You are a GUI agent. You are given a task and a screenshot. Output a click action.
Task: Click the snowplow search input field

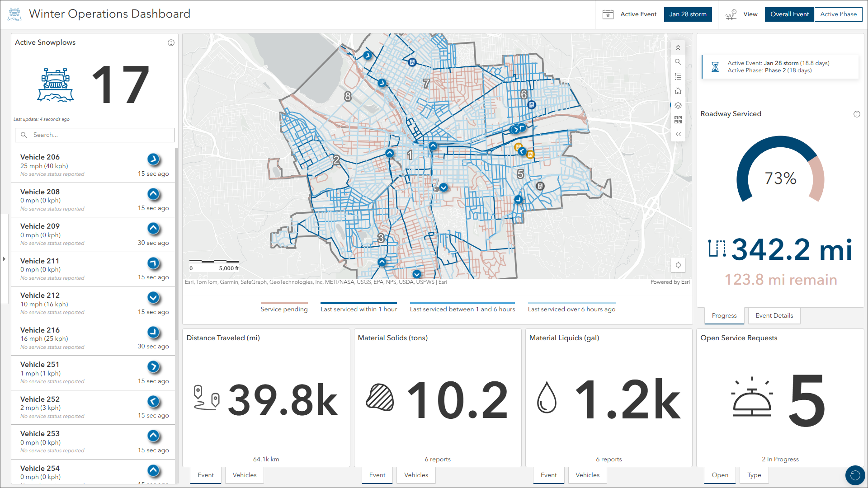94,135
